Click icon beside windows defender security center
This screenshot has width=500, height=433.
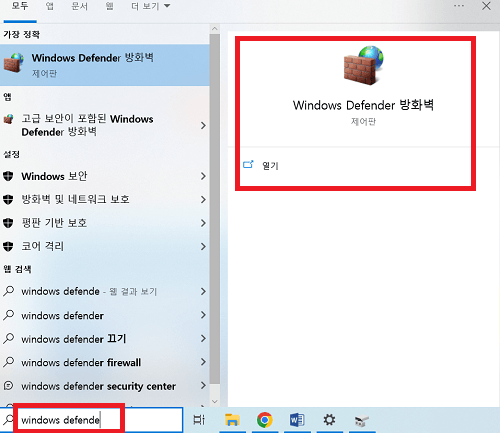(x=8, y=386)
